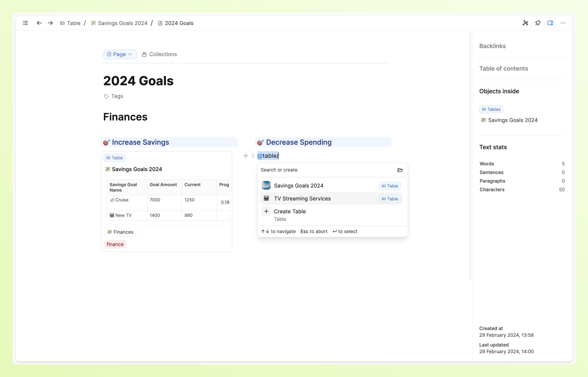Navigate back with the left arrow
The width and height of the screenshot is (588, 377).
[x=39, y=23]
